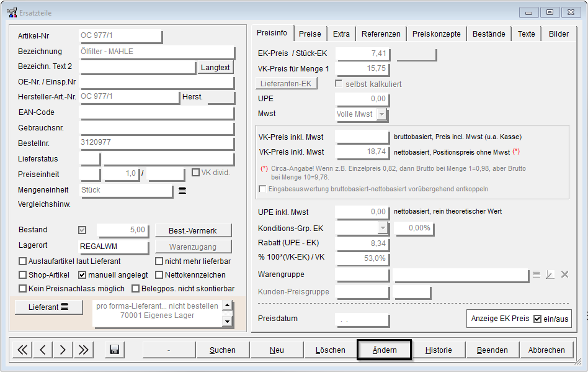
Task: Click the Gebrauchsnr. input field
Action: [x=157, y=128]
